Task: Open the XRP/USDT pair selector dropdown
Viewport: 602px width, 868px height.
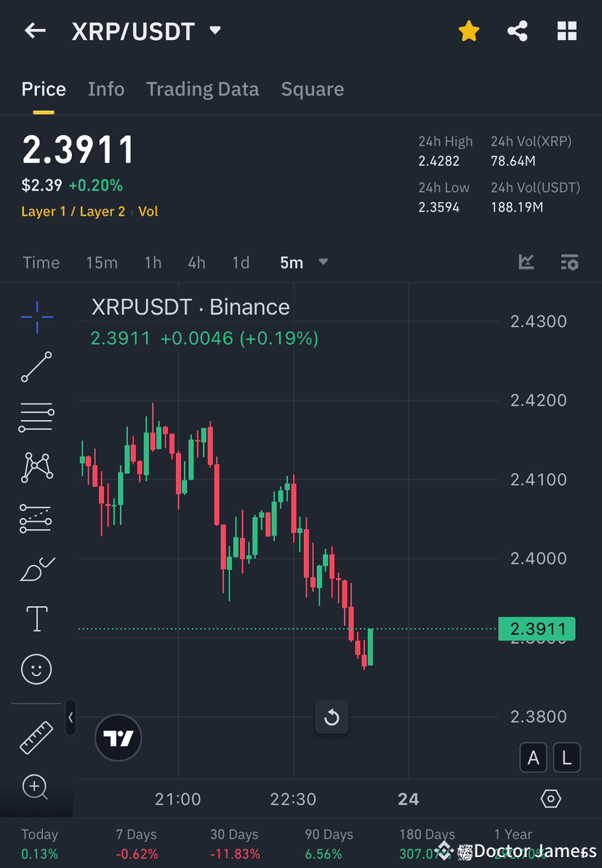Action: click(214, 31)
